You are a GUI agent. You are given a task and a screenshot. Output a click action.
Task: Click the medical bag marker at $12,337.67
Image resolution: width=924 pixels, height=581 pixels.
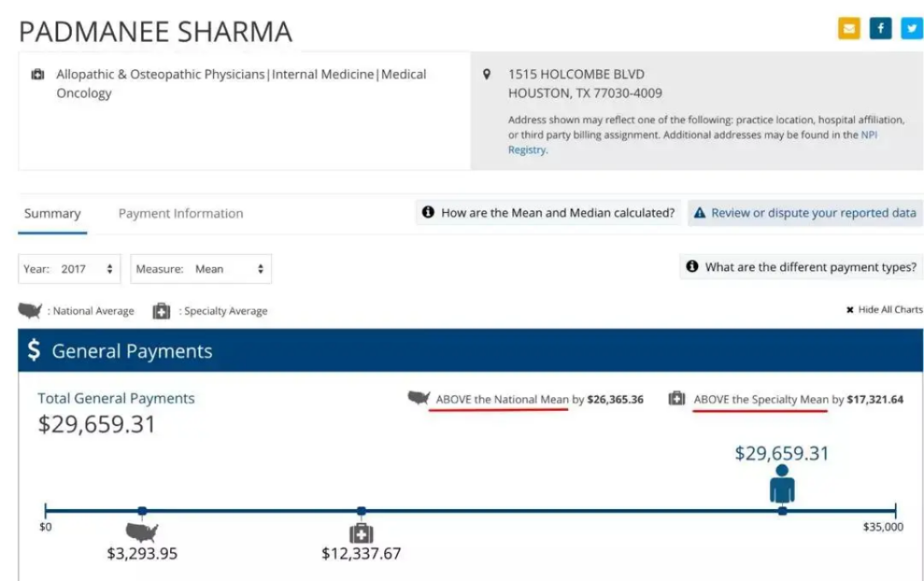(x=361, y=533)
